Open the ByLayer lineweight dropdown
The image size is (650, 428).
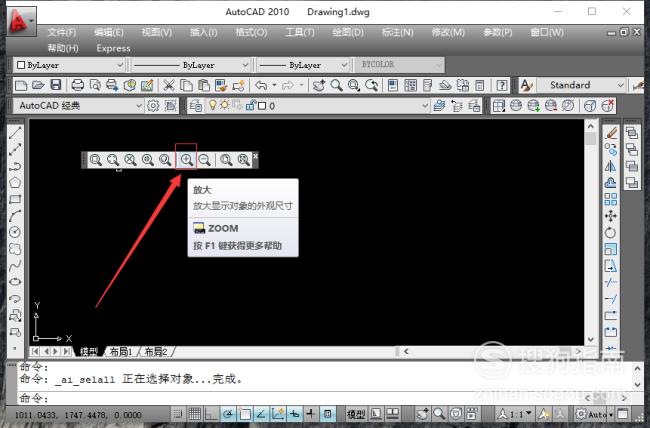344,65
